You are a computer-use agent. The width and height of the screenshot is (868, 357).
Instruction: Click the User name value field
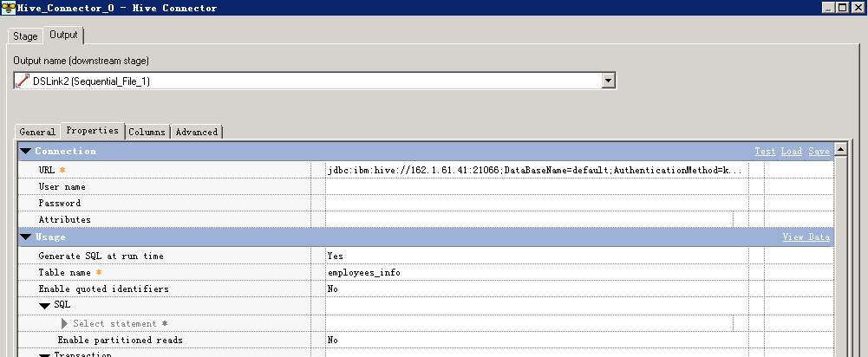pos(537,186)
